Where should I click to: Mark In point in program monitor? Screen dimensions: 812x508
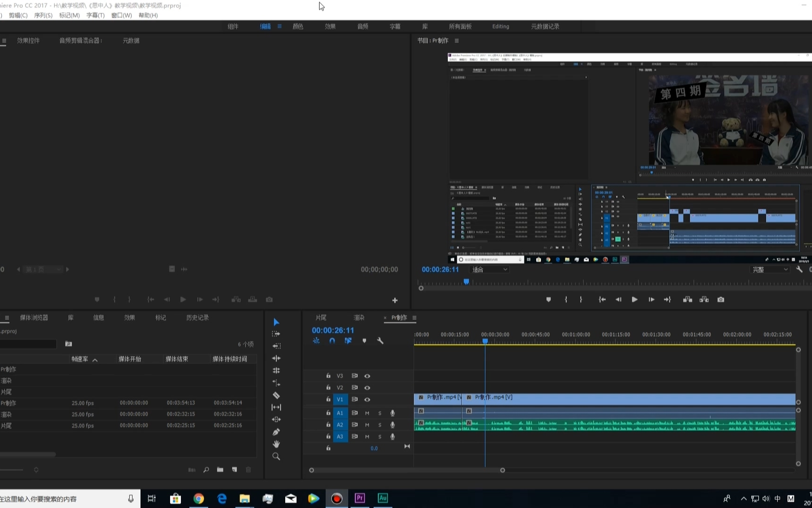click(x=566, y=300)
